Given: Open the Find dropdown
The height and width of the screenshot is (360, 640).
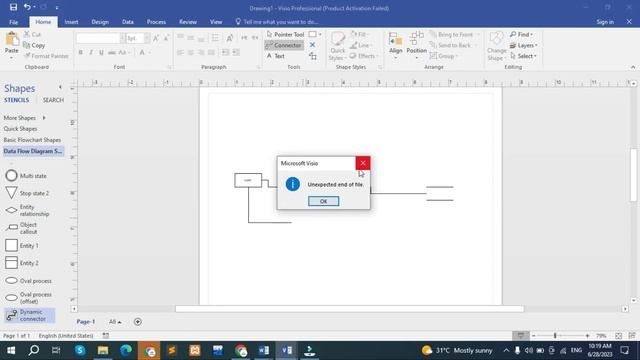Looking at the screenshot, I should (x=522, y=34).
